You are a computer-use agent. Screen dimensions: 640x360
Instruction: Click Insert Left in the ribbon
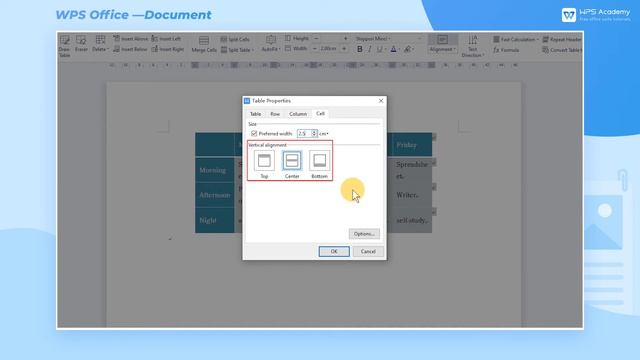(x=166, y=39)
